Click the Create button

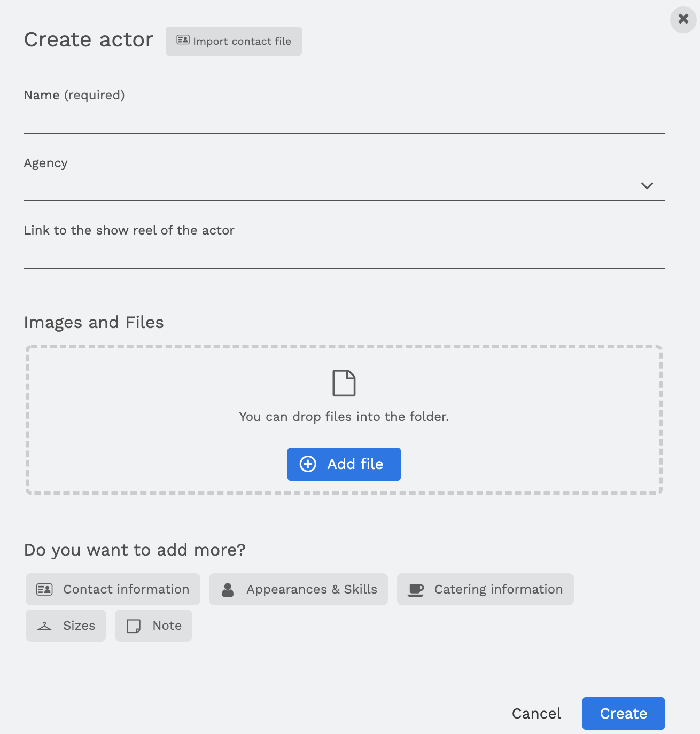pos(624,714)
